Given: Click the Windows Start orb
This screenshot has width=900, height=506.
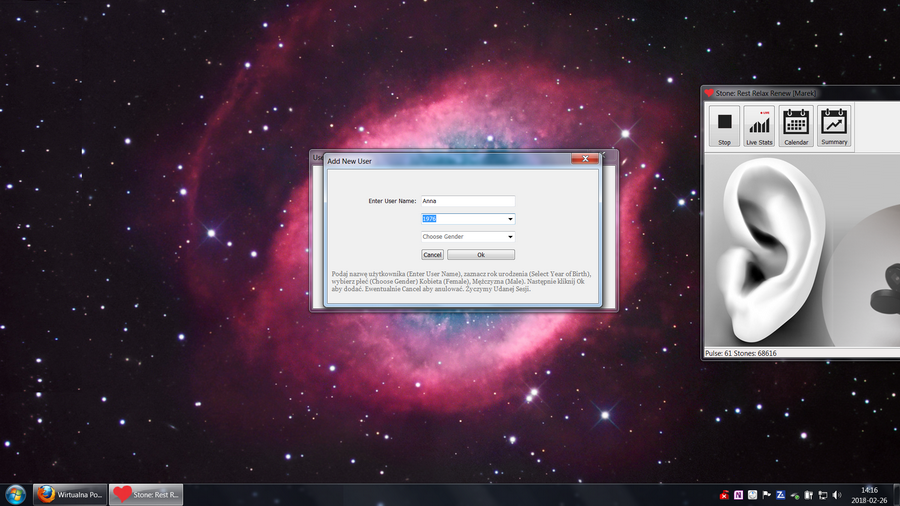Looking at the screenshot, I should [x=16, y=494].
